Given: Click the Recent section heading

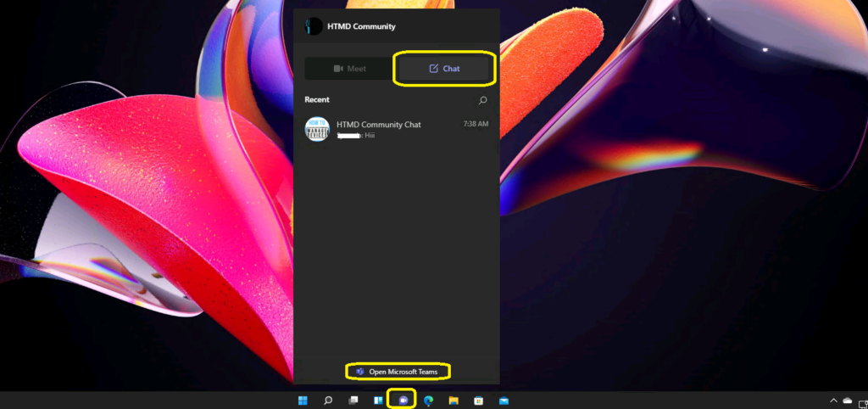Looking at the screenshot, I should coord(317,100).
